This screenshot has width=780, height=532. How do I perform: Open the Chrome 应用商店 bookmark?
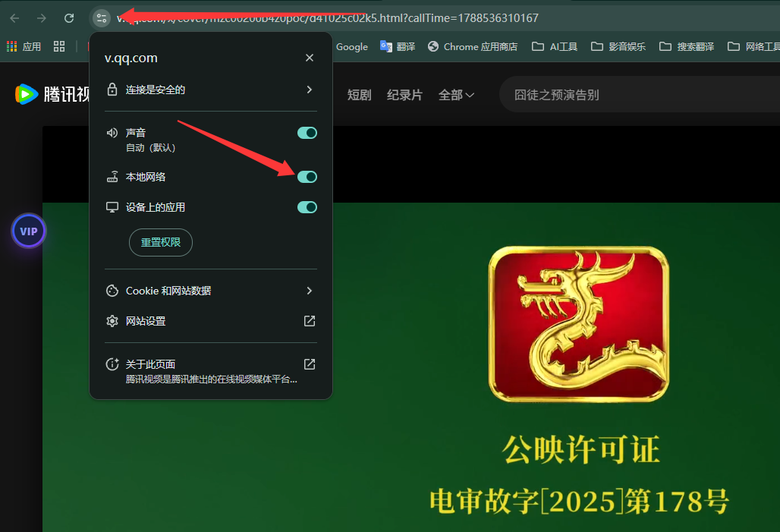pos(473,47)
